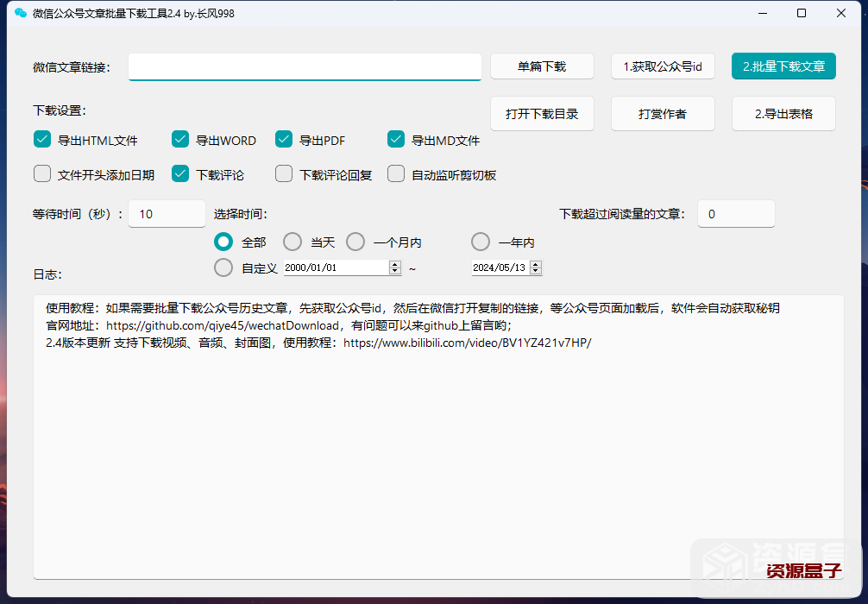Select the 当天 time filter
Screen dimensions: 868x604
pos(292,242)
